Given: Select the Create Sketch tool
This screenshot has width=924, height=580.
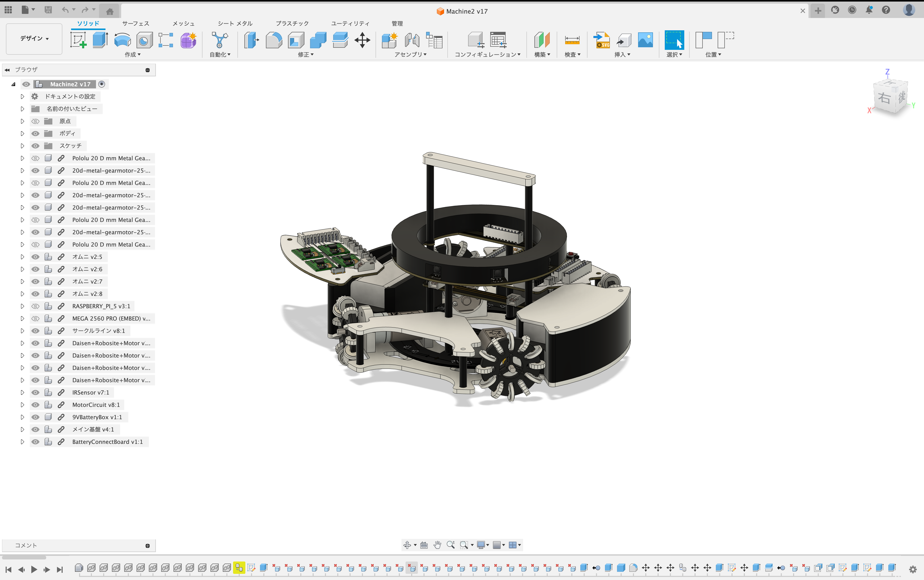Looking at the screenshot, I should click(x=78, y=40).
